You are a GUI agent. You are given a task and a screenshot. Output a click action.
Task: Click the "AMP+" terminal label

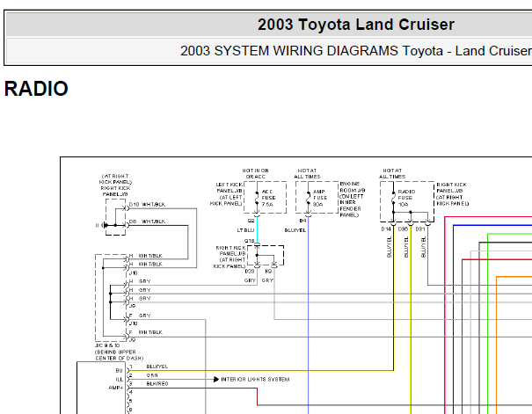(115, 388)
